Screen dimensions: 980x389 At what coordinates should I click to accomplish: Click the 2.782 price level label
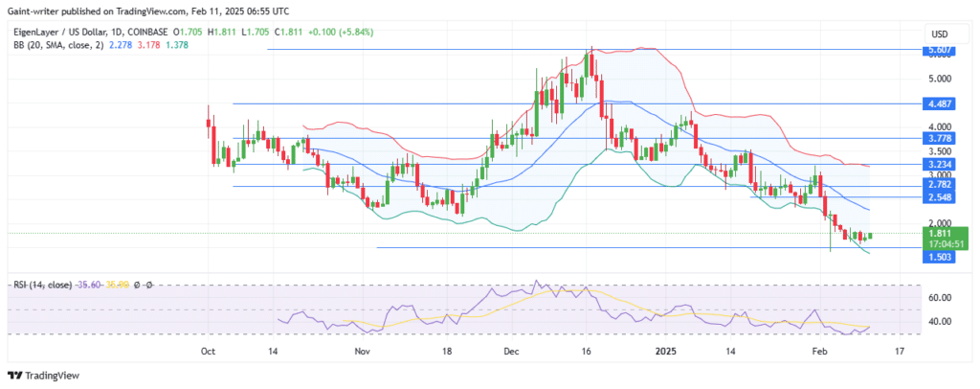coord(938,187)
